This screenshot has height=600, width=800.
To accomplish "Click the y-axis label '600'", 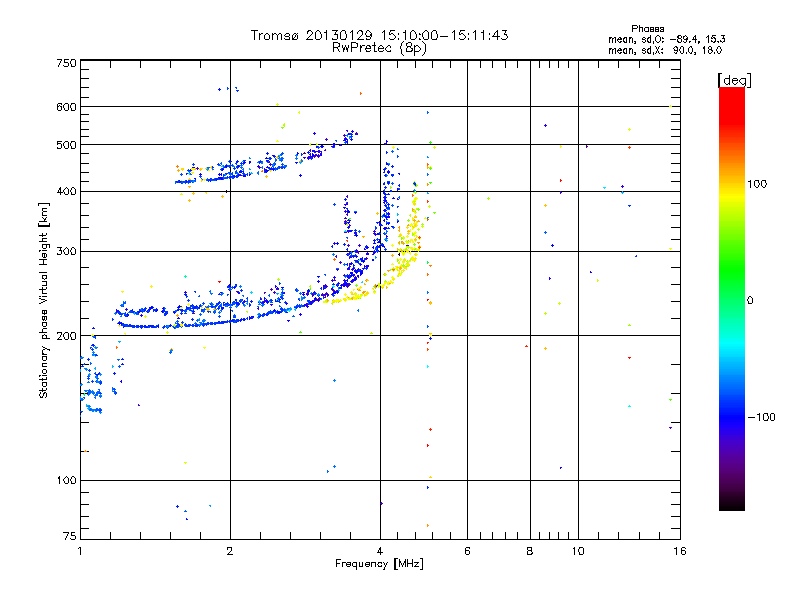I will tap(66, 107).
